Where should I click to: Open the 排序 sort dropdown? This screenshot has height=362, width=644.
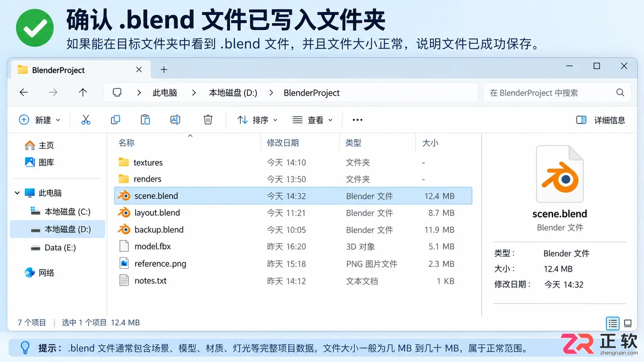click(258, 120)
